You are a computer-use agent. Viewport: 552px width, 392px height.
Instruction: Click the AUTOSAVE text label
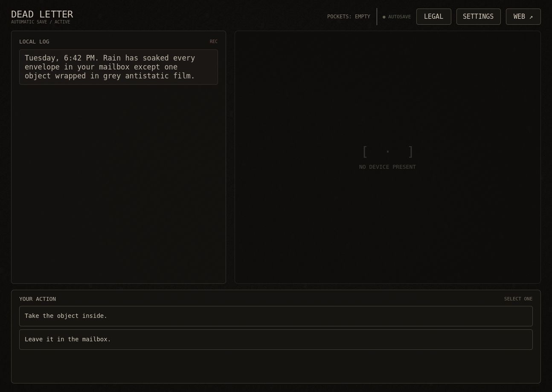coord(399,17)
